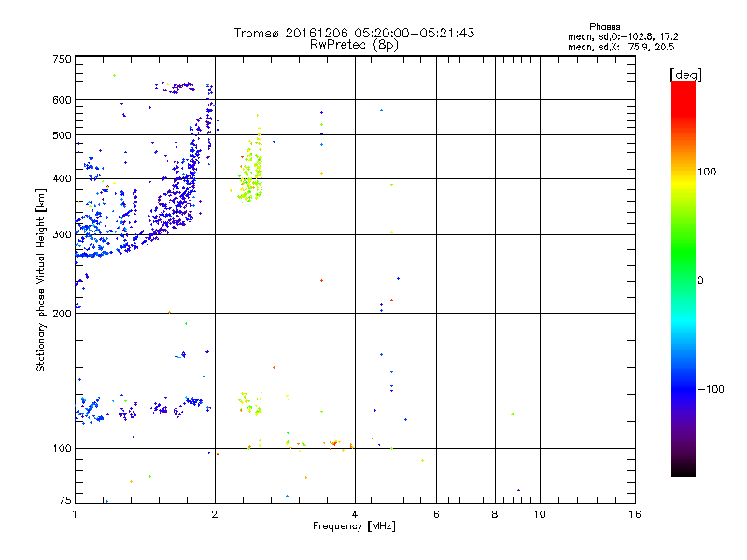This screenshot has width=747, height=560.
Task: Click y-axis tick label '200'
Action: [62, 314]
